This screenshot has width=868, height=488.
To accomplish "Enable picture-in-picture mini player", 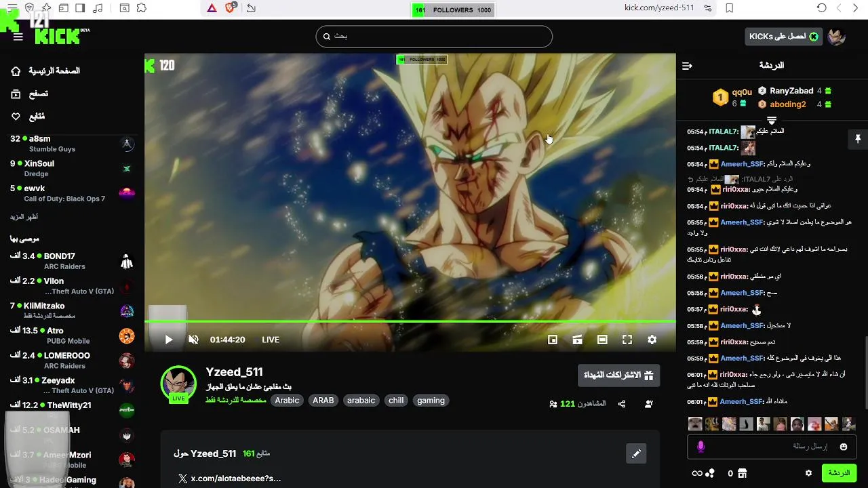I will tap(553, 340).
